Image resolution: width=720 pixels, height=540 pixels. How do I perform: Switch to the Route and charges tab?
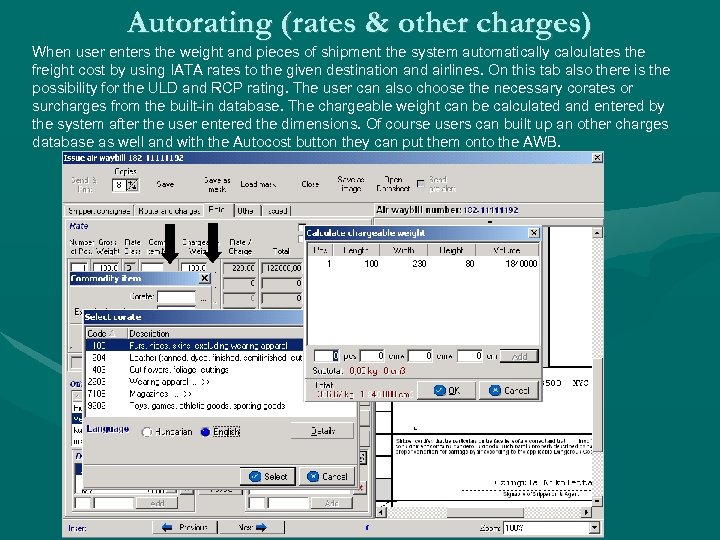169,211
